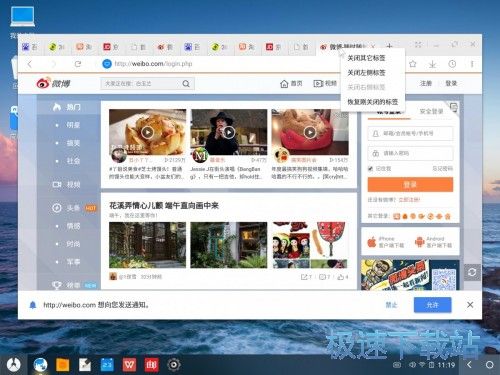Click the 忘记密码 forgot password link

tap(443, 169)
